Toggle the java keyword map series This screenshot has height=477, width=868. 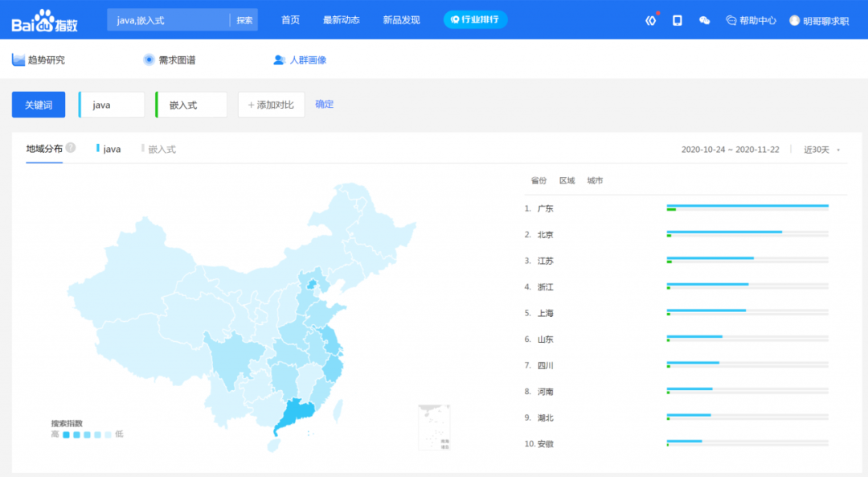click(109, 149)
